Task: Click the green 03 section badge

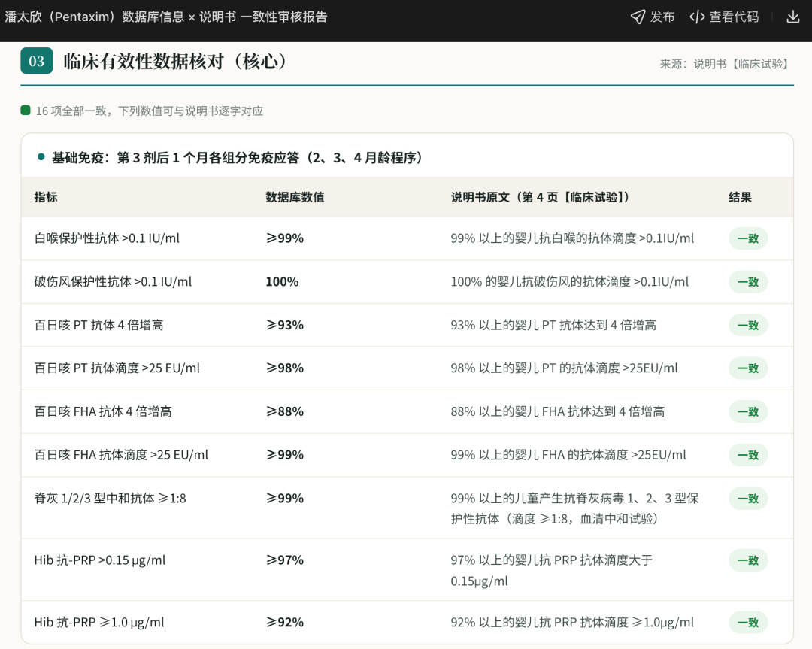Action: point(37,61)
